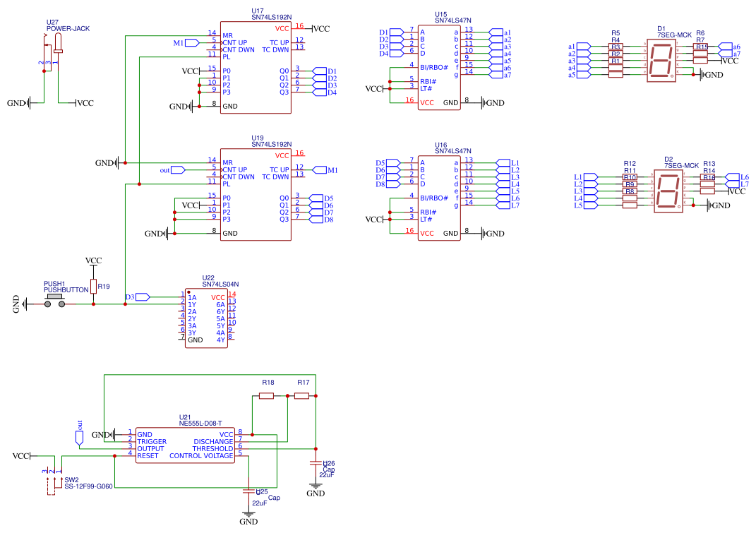Click the 1Y pin label on U22
Viewport: 756px width, 533px height.
coord(192,305)
